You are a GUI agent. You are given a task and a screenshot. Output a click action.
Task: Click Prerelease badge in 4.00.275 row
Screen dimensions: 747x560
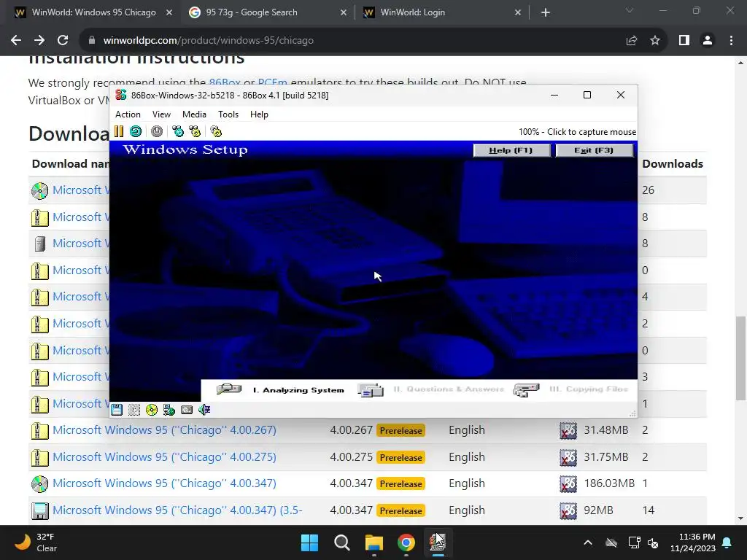tap(400, 457)
